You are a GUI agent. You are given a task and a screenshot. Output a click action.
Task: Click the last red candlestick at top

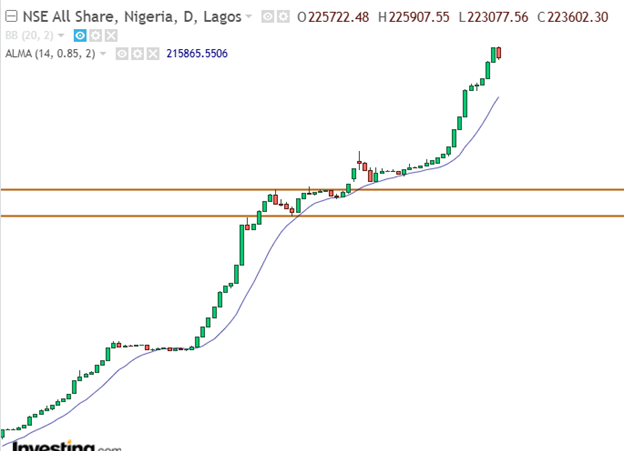[x=500, y=53]
